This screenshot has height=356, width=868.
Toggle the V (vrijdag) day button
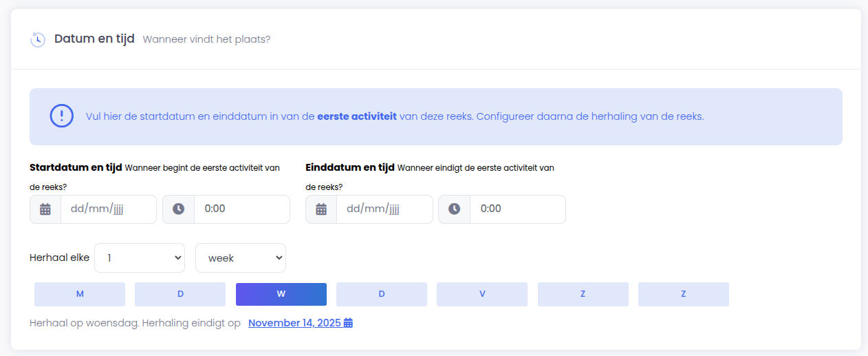[482, 294]
